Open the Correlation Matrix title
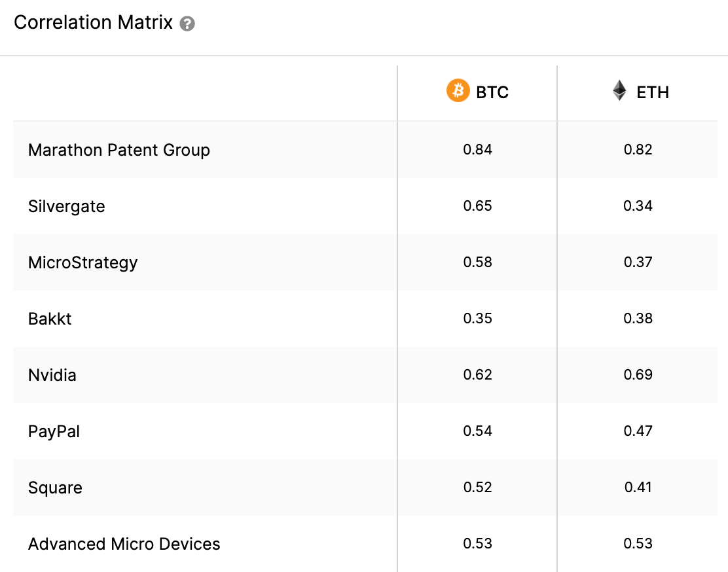 (x=94, y=23)
